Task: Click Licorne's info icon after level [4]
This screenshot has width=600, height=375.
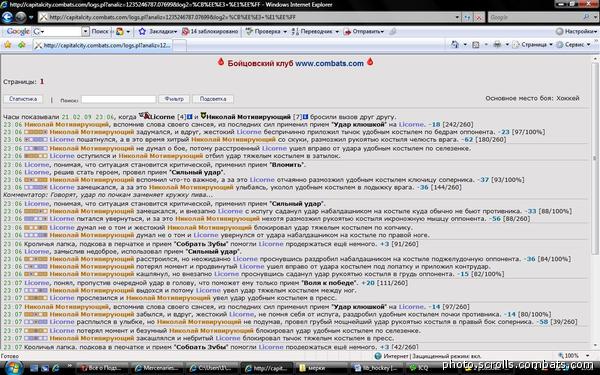Action: coord(189,117)
